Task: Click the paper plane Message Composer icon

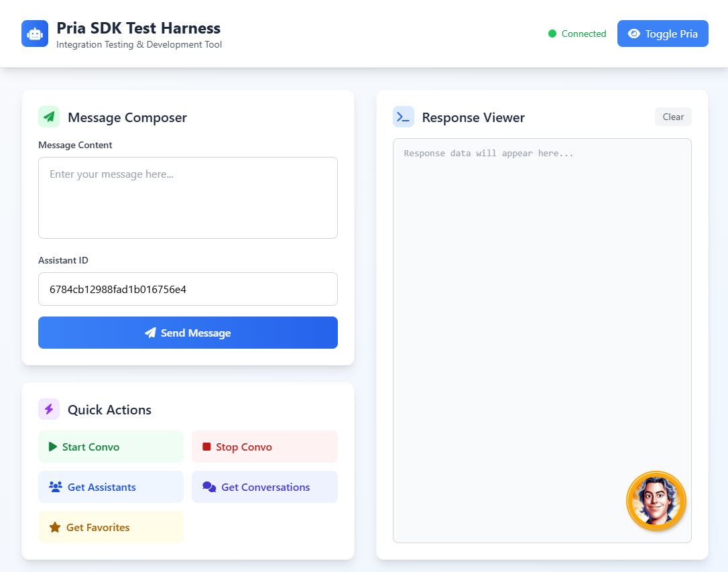Action: click(x=49, y=117)
